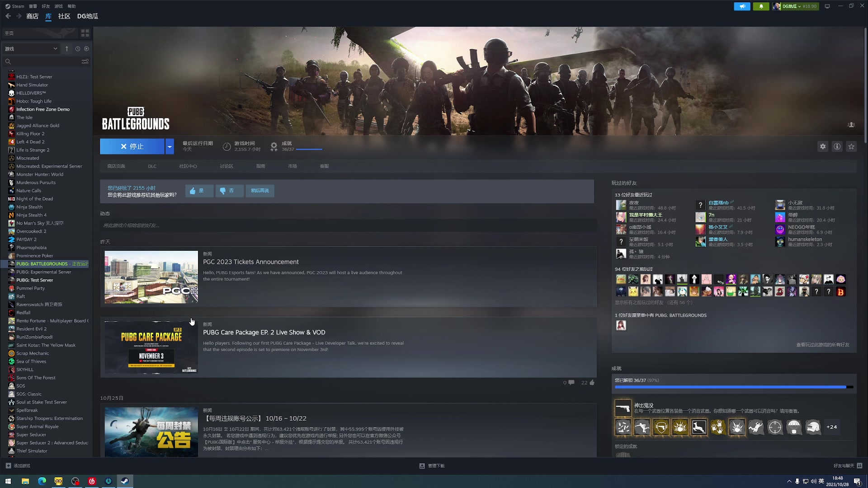
Task: Click the download icon beside 管理下载
Action: click(422, 465)
